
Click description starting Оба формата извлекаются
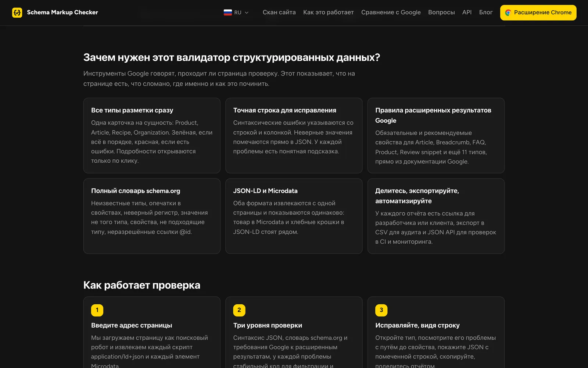[288, 217]
